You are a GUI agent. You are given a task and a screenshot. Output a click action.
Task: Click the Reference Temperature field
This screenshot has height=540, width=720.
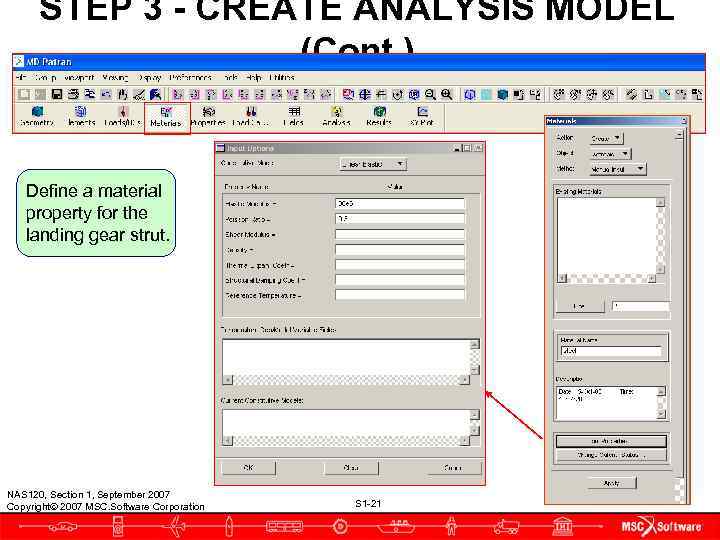click(x=399, y=296)
